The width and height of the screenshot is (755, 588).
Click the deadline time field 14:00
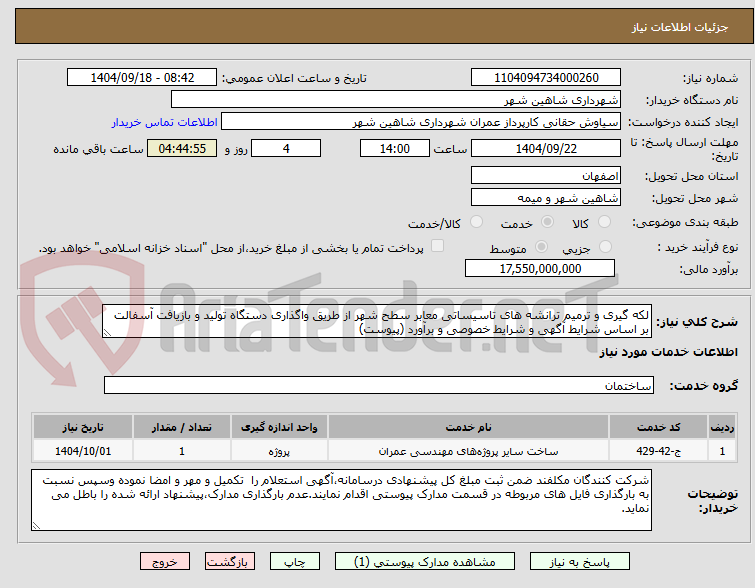[x=395, y=148]
